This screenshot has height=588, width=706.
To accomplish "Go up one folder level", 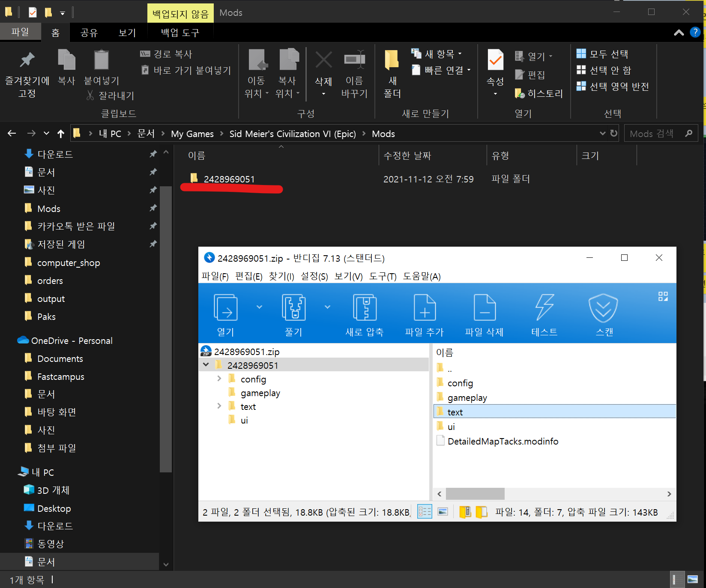I will click(61, 134).
